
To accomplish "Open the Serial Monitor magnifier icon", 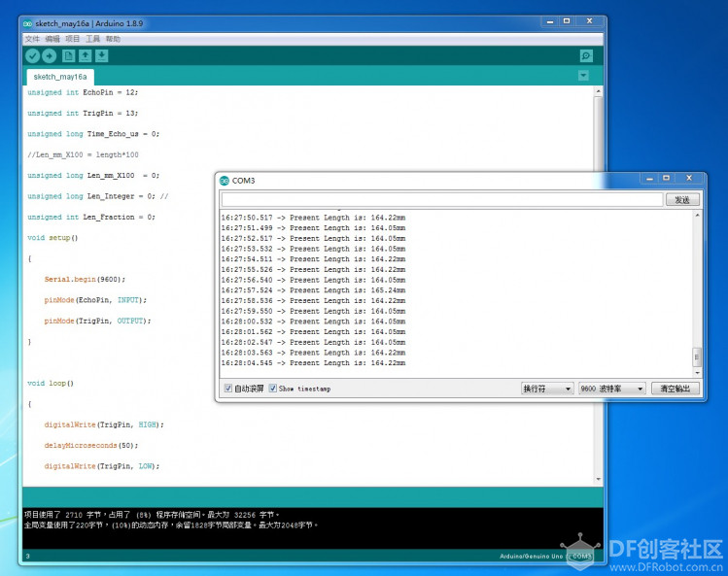I will pyautogui.click(x=586, y=56).
